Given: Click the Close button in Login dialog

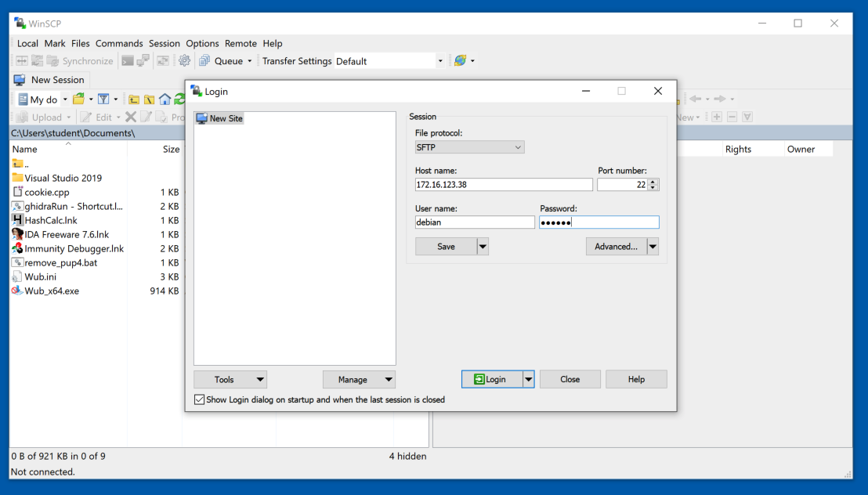Looking at the screenshot, I should click(x=570, y=379).
